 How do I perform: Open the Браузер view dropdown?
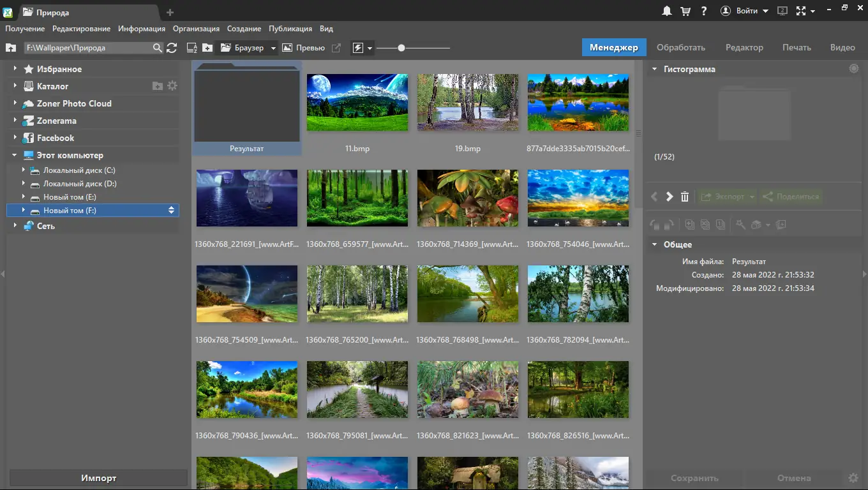coord(273,48)
